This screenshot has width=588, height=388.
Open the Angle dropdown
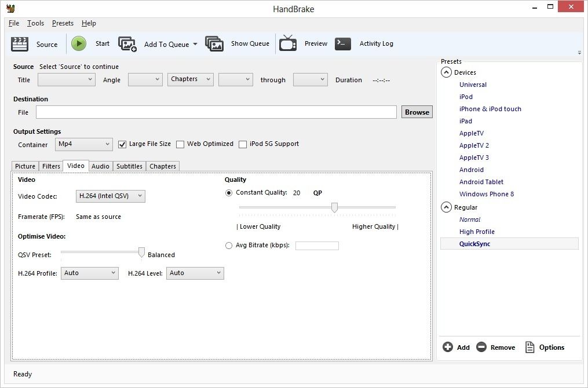(145, 79)
